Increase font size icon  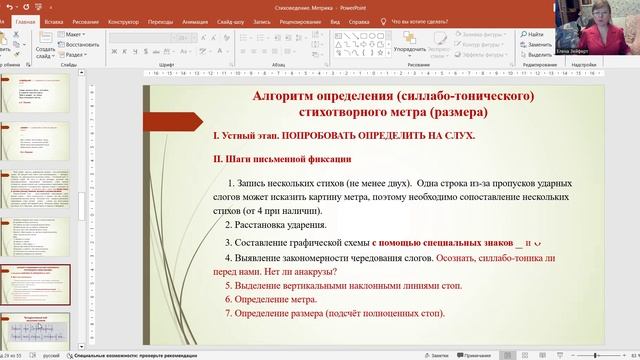[x=203, y=38]
